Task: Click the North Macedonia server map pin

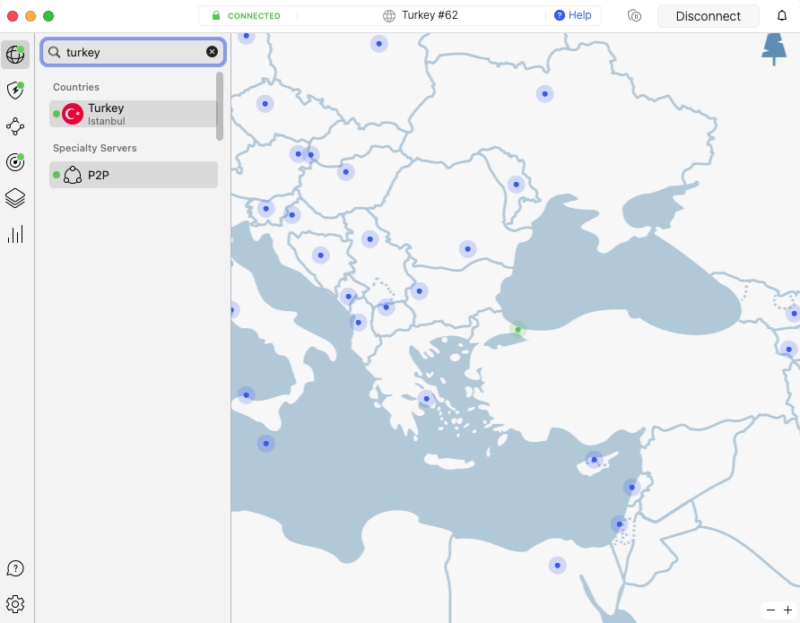Action: coord(386,307)
